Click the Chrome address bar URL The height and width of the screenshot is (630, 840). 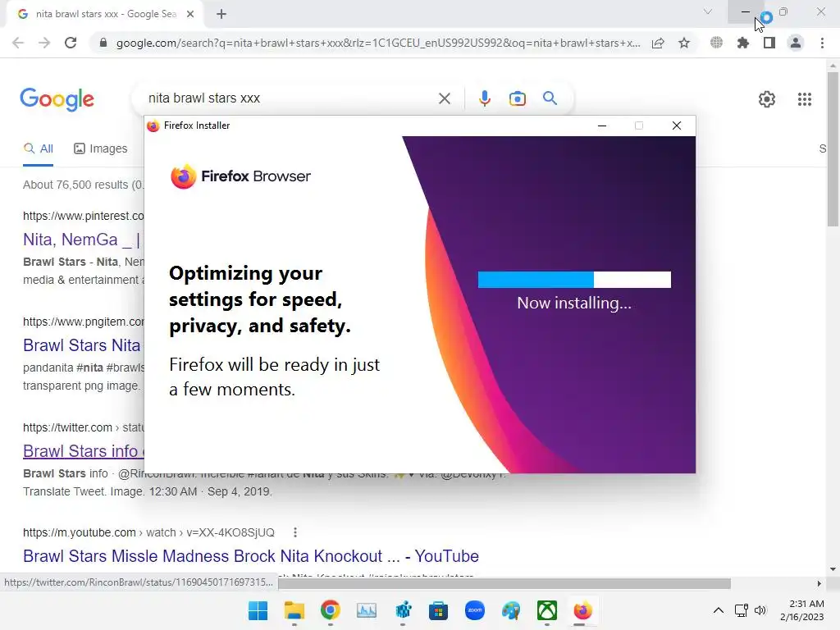(377, 43)
